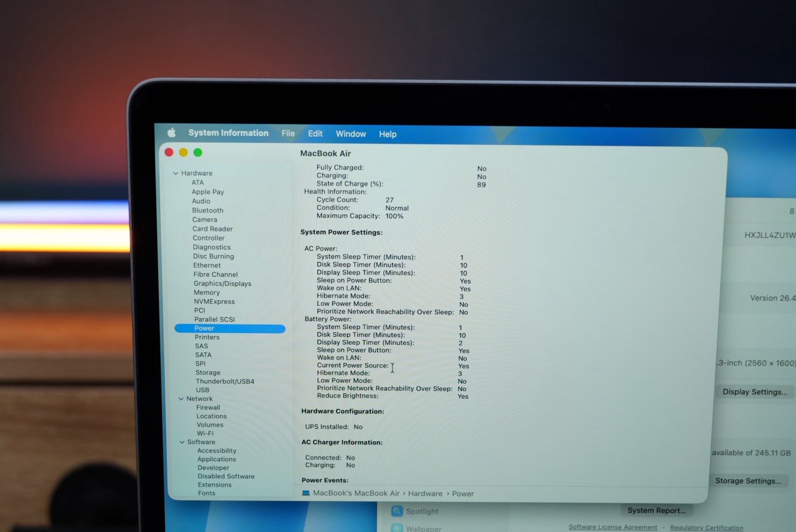
Task: Open the Window menu
Action: tap(350, 134)
